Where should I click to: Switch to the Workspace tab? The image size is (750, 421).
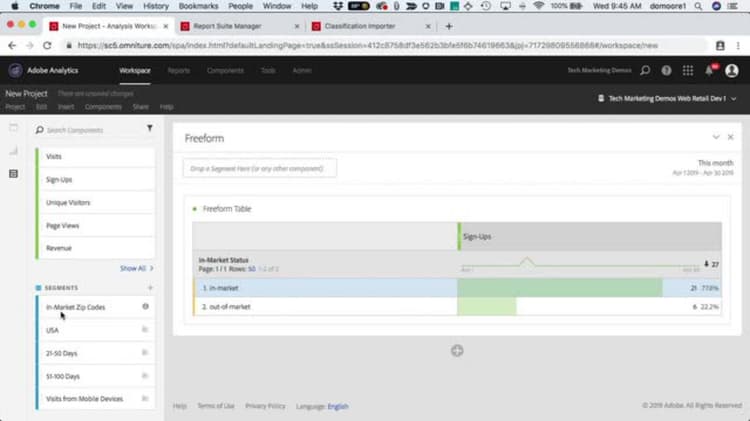coord(135,70)
